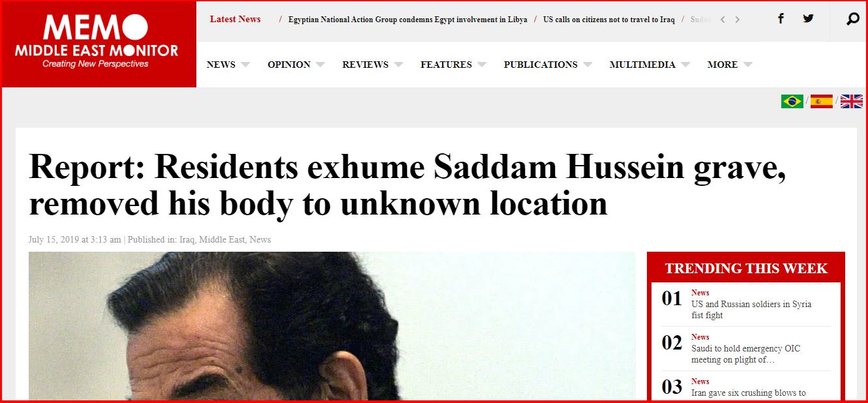Open the Publications menu
Viewport: 868px width, 403px height.
click(x=548, y=65)
